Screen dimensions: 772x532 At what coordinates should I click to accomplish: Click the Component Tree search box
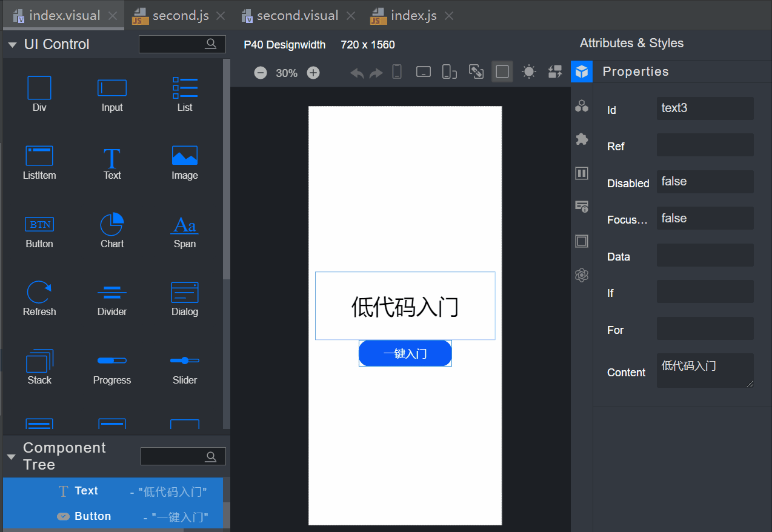click(x=183, y=456)
